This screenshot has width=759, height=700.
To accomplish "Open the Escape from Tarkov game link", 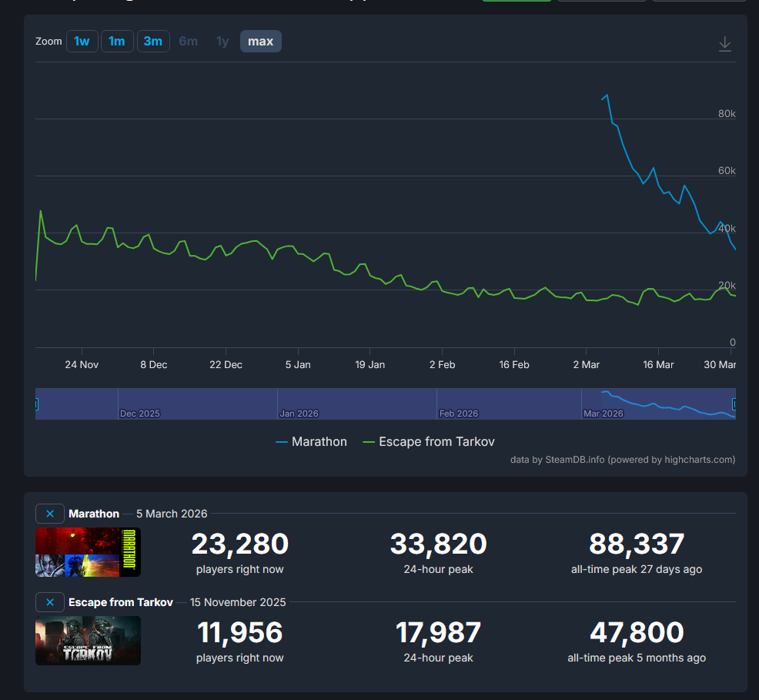I will pos(121,602).
